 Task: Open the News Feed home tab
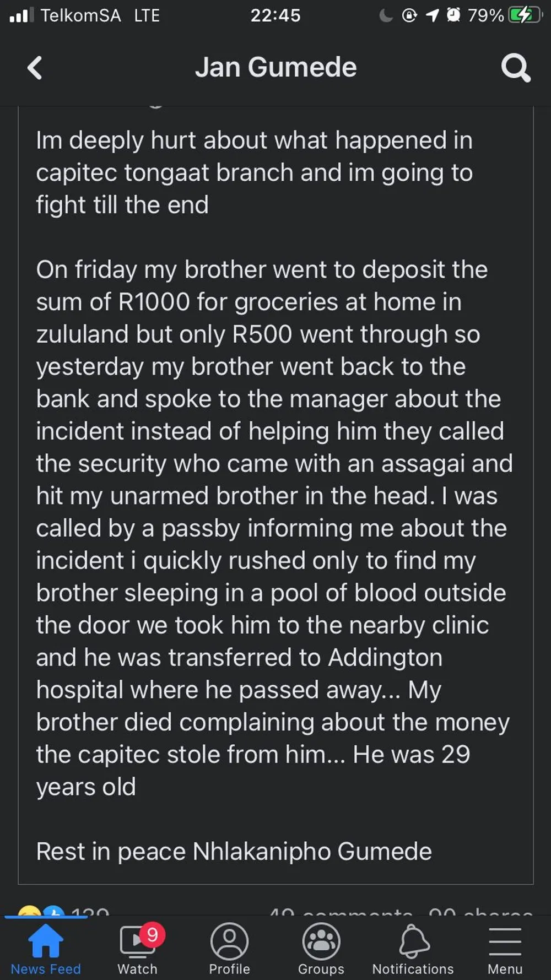click(x=46, y=949)
